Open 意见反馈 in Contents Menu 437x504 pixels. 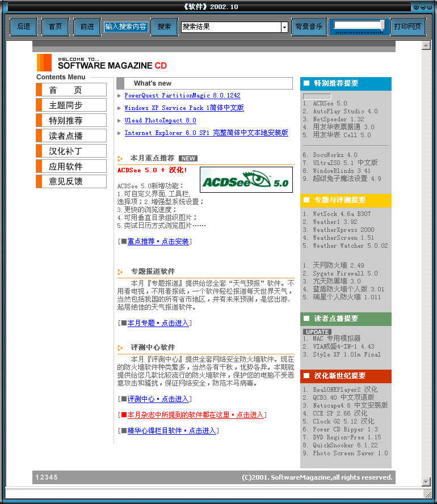tap(71, 181)
